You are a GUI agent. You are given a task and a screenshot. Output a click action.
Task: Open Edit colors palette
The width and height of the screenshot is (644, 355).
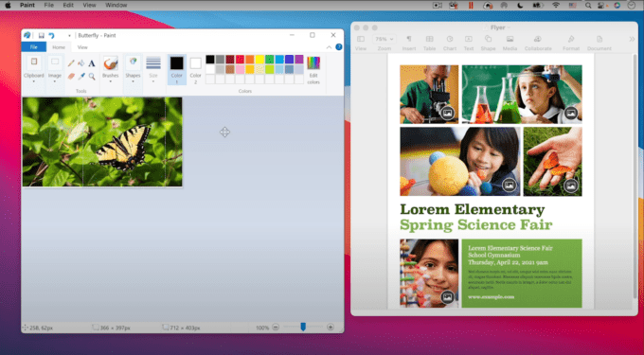(x=313, y=70)
